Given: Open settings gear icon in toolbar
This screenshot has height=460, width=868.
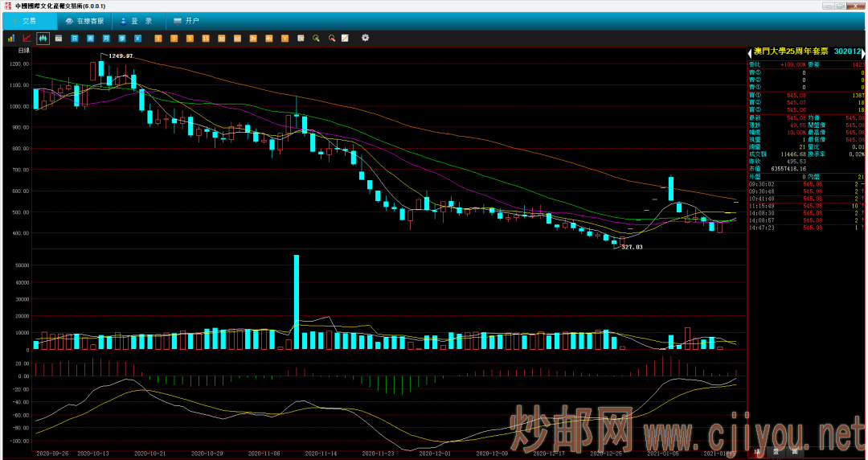Looking at the screenshot, I should tap(365, 38).
